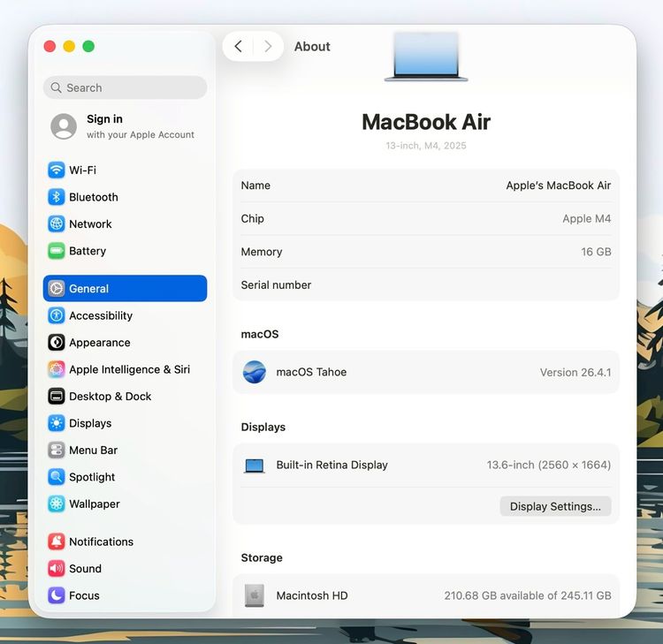Click the About page title
This screenshot has height=644, width=663.
(312, 47)
